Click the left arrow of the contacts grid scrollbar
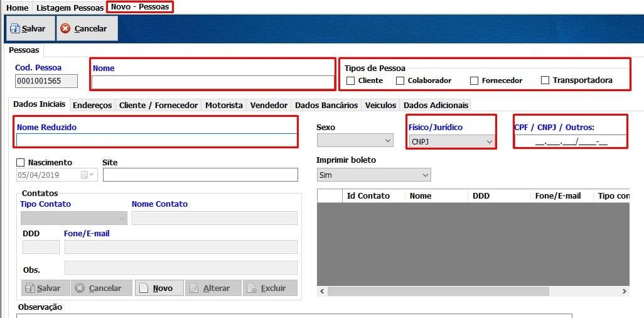This screenshot has height=318, width=644. pos(322,291)
